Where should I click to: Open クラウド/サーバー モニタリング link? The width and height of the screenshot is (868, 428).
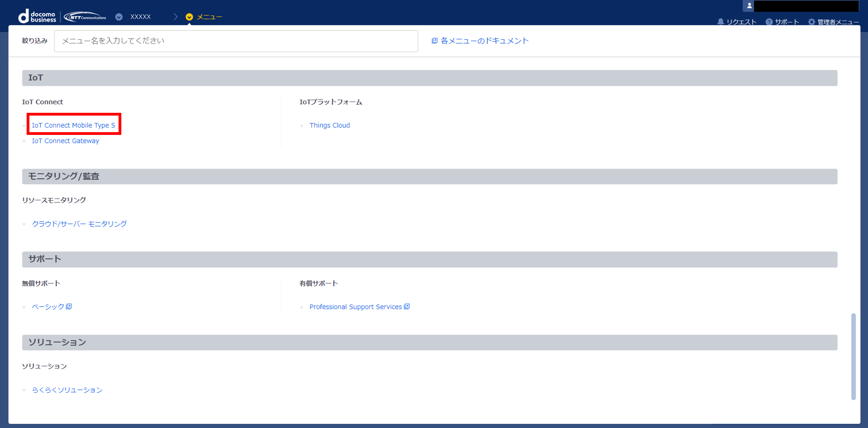(79, 224)
